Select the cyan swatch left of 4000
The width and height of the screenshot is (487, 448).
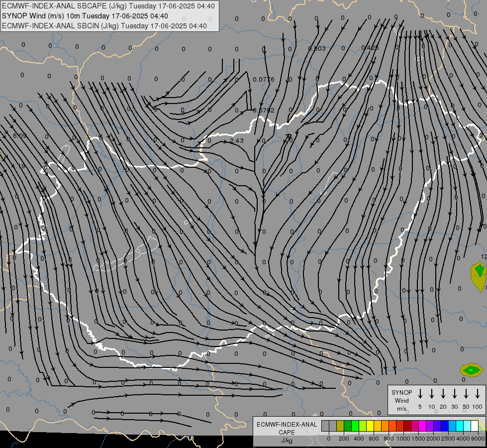[460, 426]
